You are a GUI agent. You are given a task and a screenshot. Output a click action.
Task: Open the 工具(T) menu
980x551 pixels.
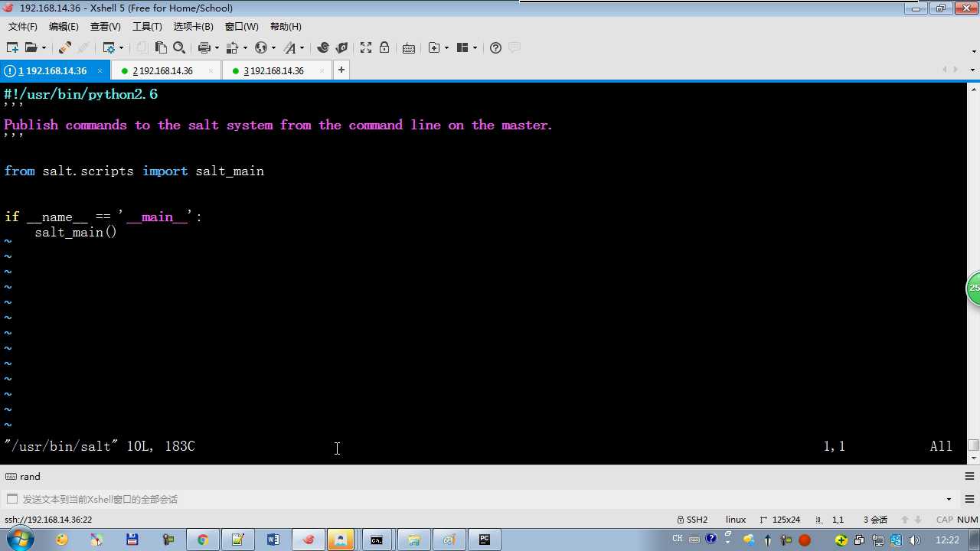click(x=147, y=26)
